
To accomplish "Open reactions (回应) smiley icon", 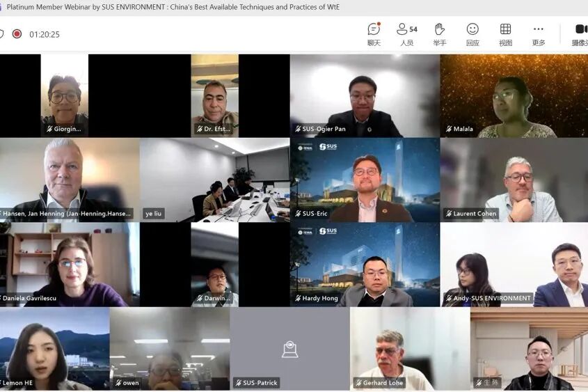I will point(472,34).
